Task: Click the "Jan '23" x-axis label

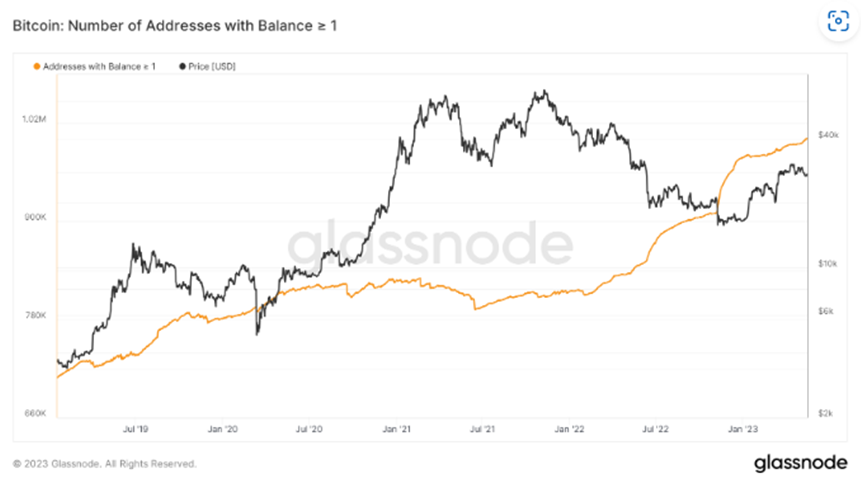Action: (x=743, y=428)
